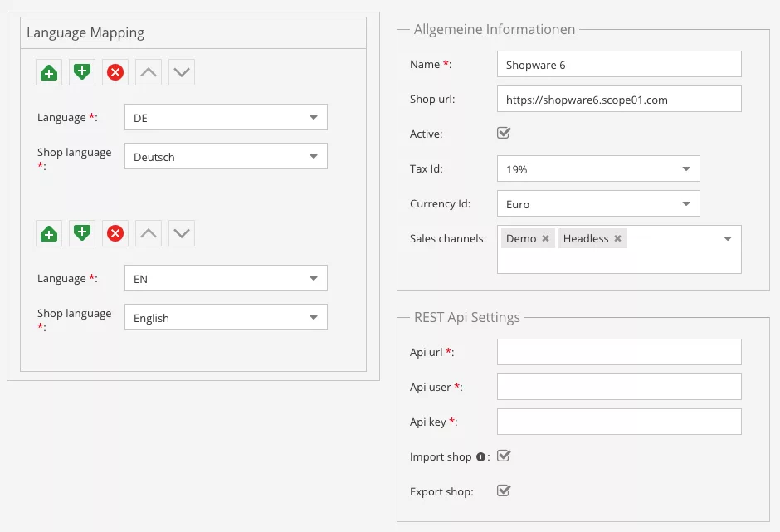The image size is (780, 532).
Task: Open the Tax Id dropdown showing 19%
Action: (x=598, y=168)
